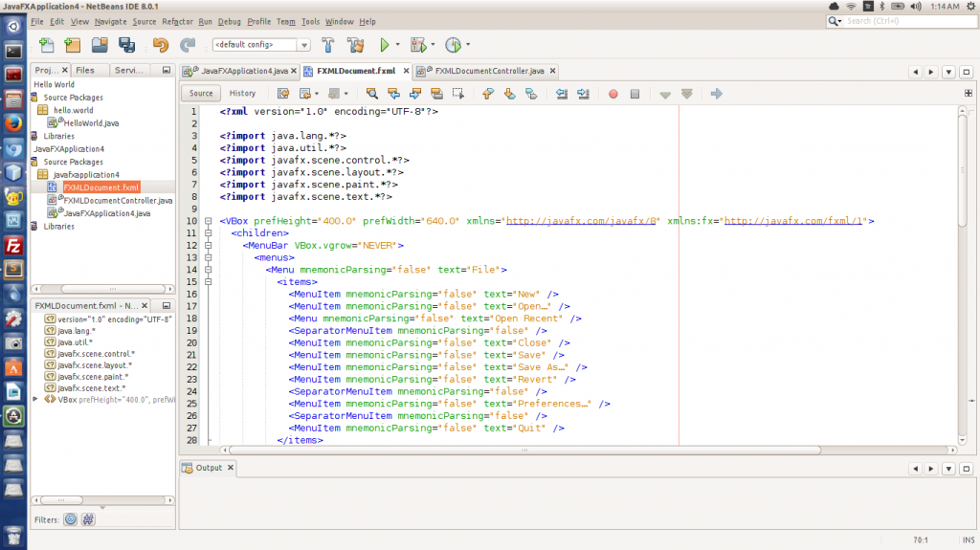Open Profile Project dropdown arrow
The width and height of the screenshot is (980, 550).
click(x=467, y=45)
